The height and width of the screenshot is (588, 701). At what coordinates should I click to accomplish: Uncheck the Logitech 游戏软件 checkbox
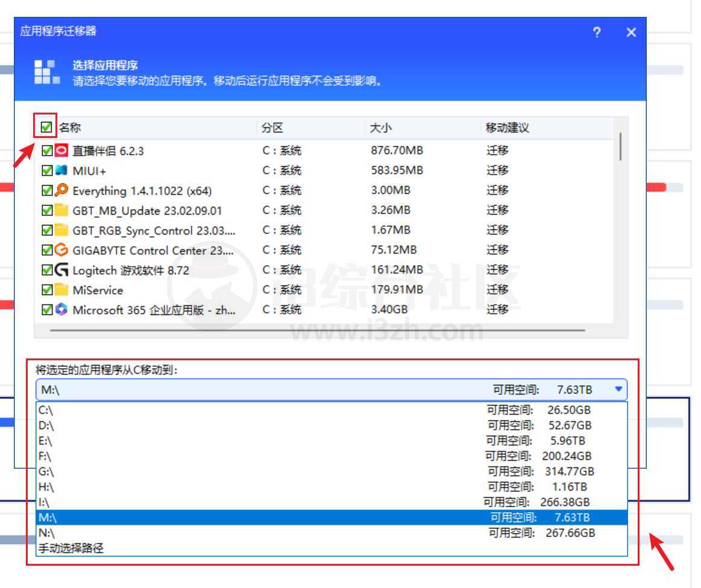pos(47,270)
